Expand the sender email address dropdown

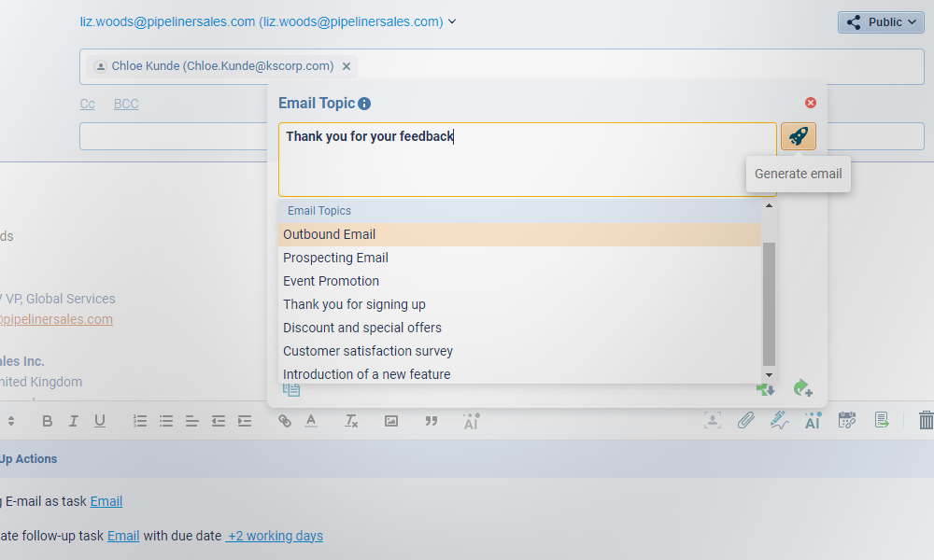[x=453, y=21]
